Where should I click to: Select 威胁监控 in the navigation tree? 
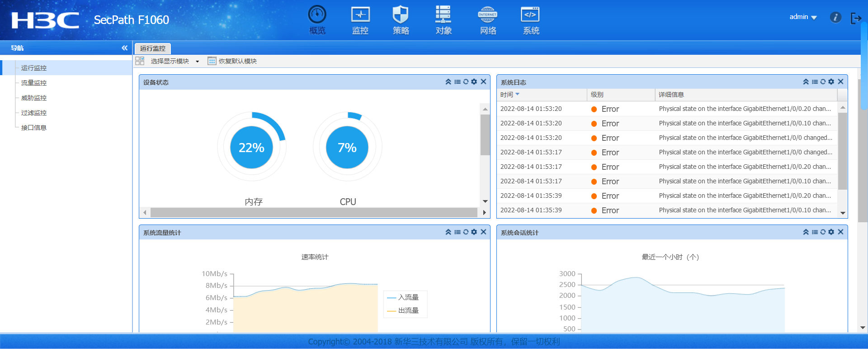(x=34, y=98)
